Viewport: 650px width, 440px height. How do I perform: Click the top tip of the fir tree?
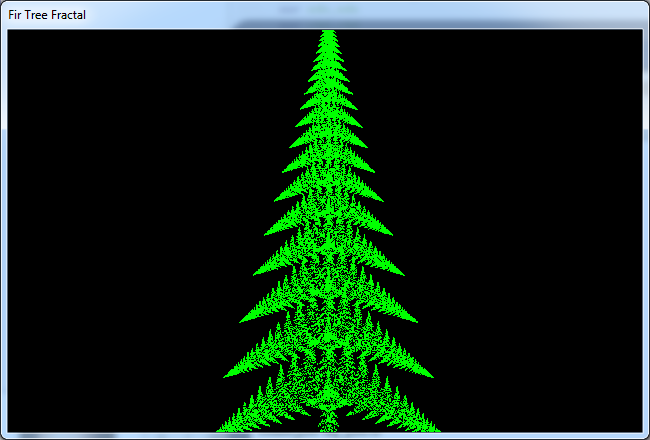pyautogui.click(x=326, y=31)
